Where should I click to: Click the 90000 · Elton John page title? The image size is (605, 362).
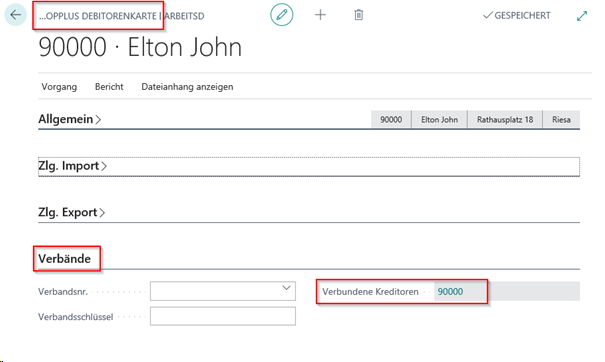tap(140, 47)
